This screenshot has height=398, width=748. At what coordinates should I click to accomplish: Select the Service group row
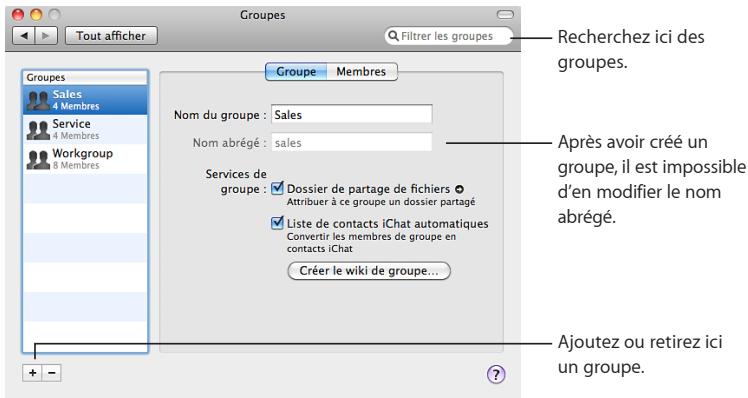click(85, 129)
